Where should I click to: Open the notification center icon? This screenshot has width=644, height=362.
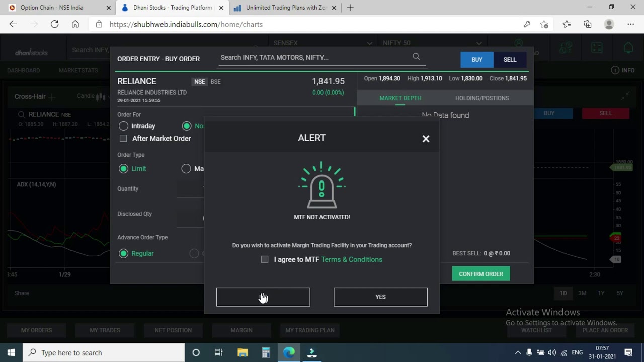(628, 352)
